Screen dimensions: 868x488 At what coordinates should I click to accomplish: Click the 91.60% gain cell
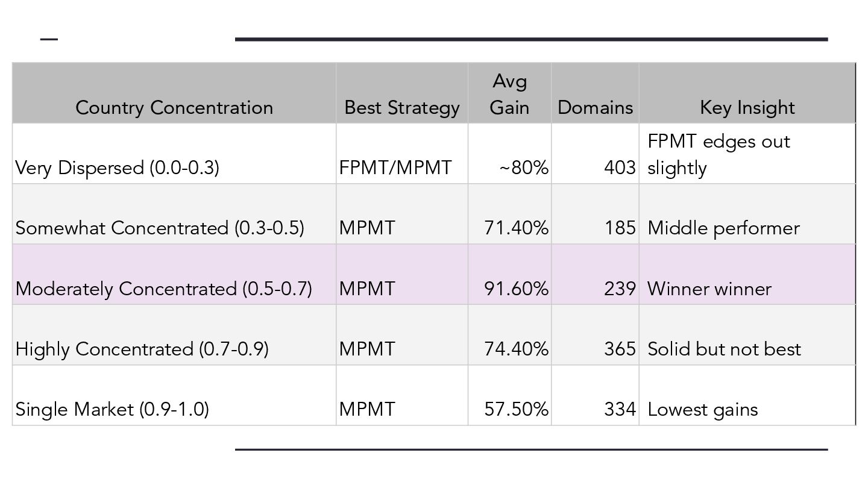[509, 274]
